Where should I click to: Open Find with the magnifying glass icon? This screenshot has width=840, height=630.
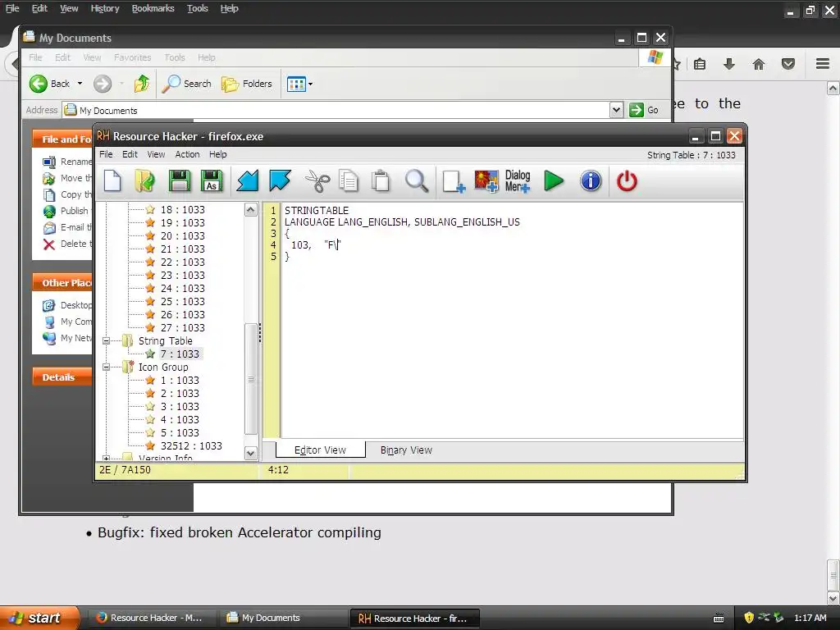pos(416,181)
